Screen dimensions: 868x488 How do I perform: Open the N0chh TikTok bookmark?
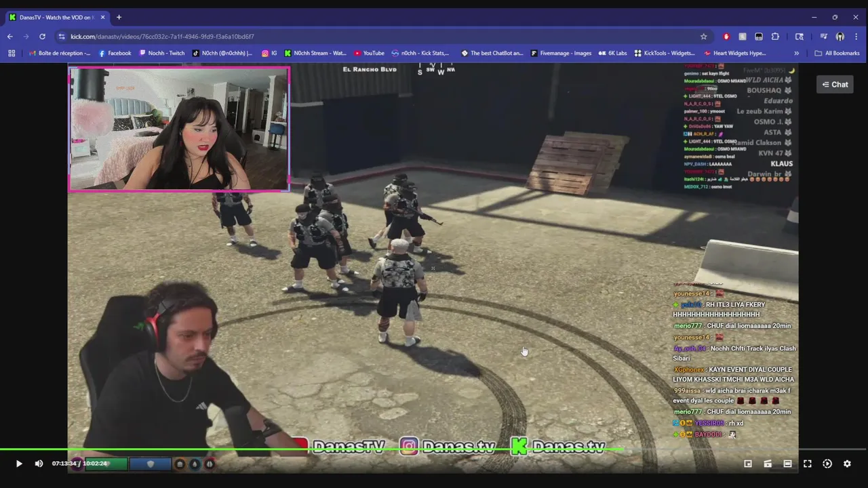(x=222, y=53)
